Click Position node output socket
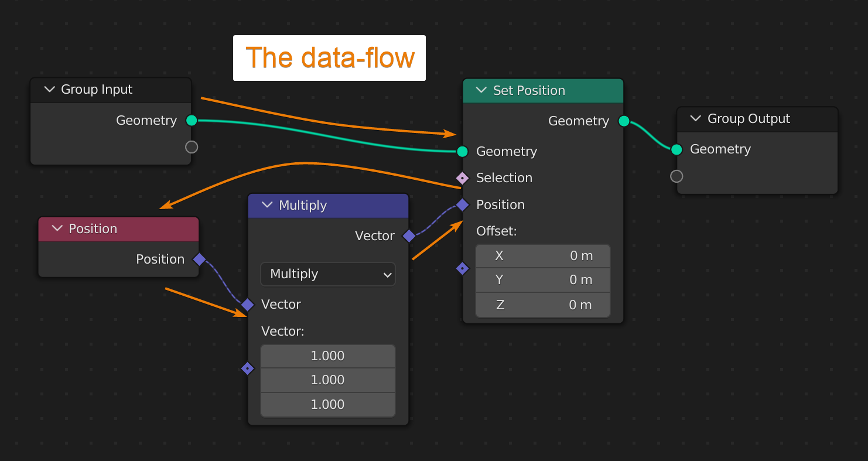This screenshot has width=868, height=461. (x=199, y=259)
